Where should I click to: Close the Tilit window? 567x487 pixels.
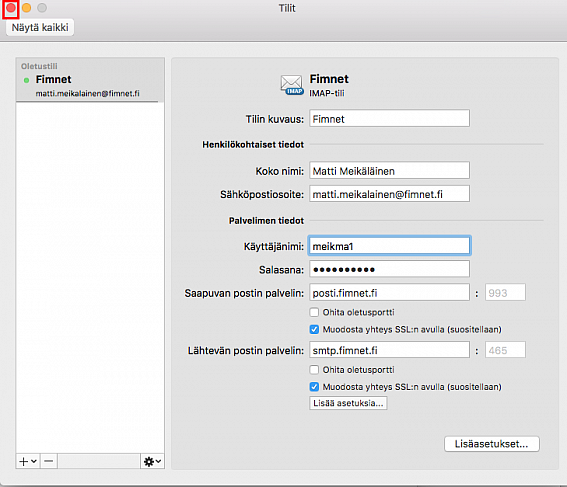click(x=11, y=8)
